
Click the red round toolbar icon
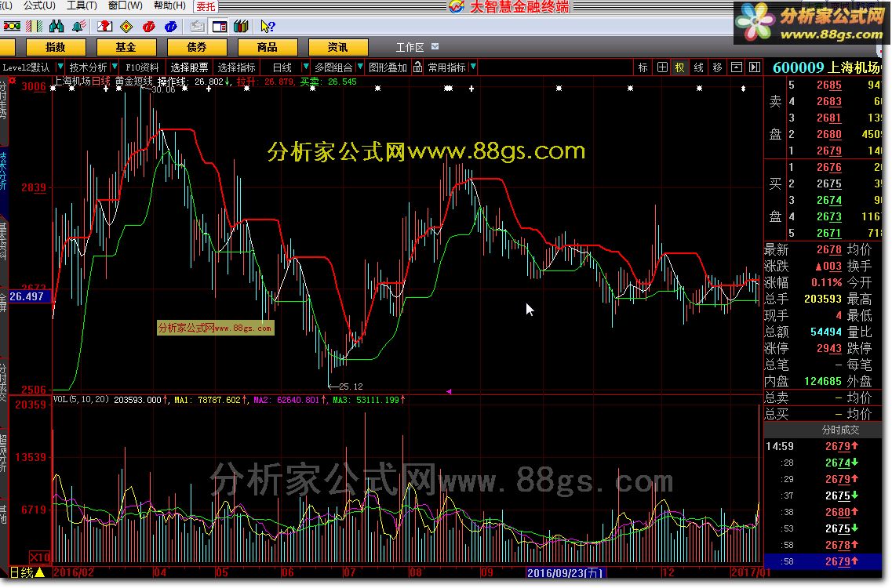(x=148, y=26)
